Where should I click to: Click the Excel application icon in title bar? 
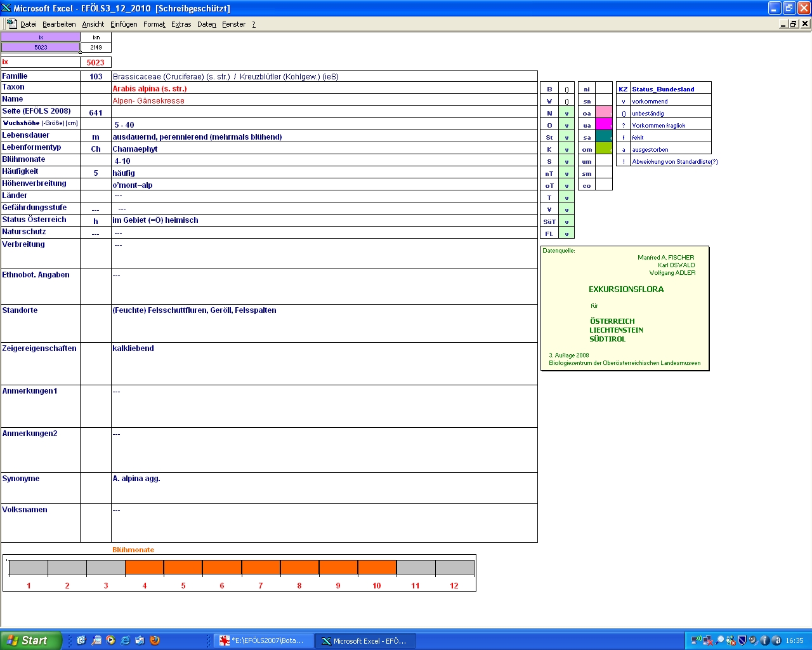(x=6, y=8)
